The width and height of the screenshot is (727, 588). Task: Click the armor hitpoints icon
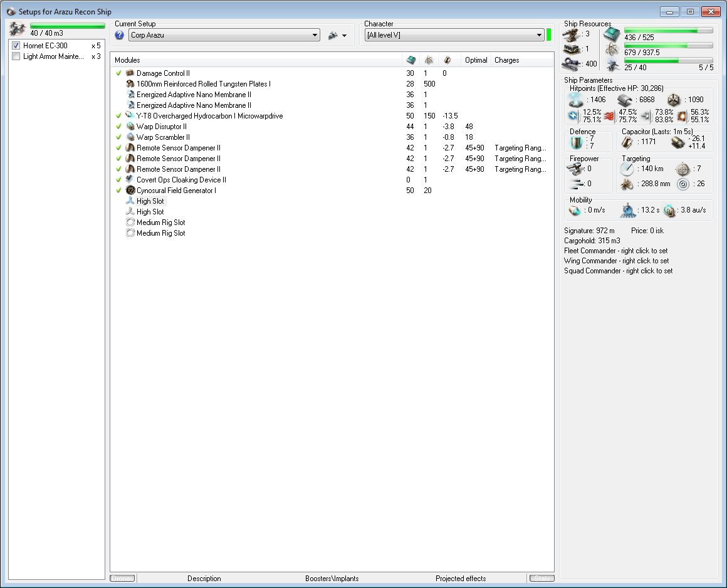624,100
